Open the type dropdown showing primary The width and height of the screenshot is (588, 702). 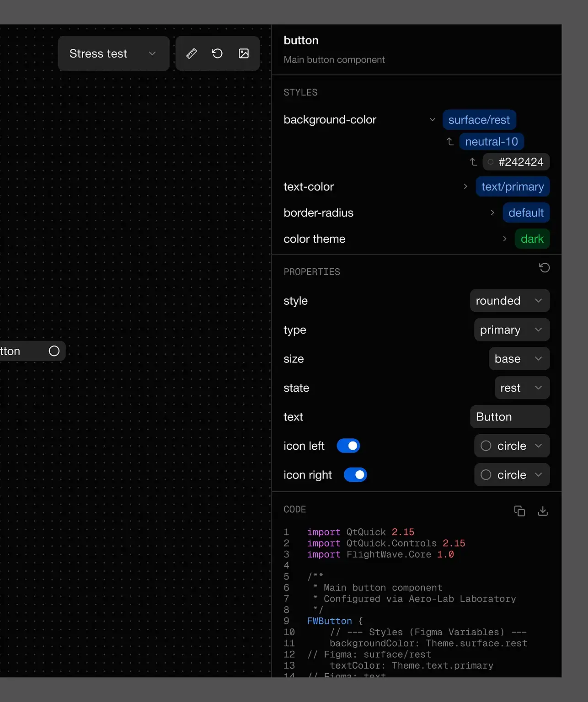click(512, 330)
